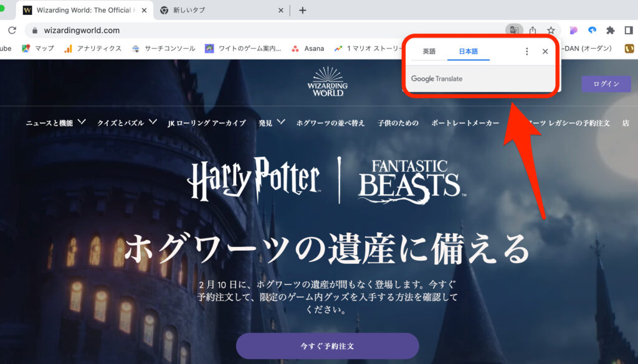Click the ホグワーツの遺産に備える headline
This screenshot has width=638, height=364.
tap(328, 248)
